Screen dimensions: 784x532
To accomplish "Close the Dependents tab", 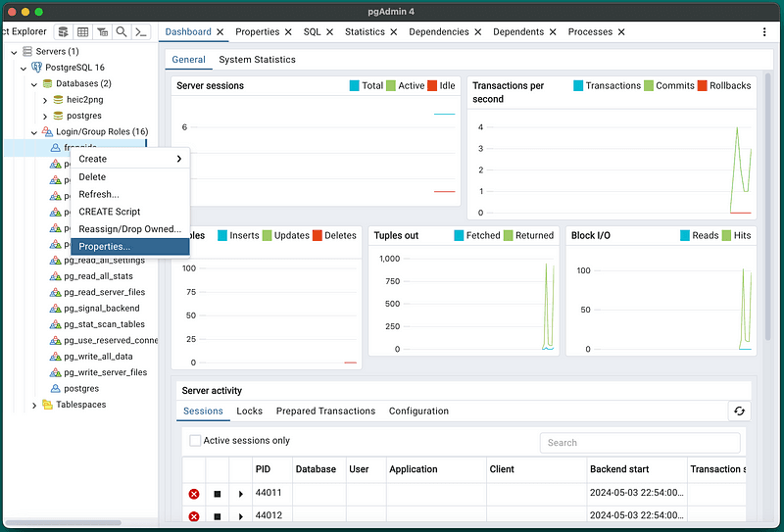I will coord(553,32).
